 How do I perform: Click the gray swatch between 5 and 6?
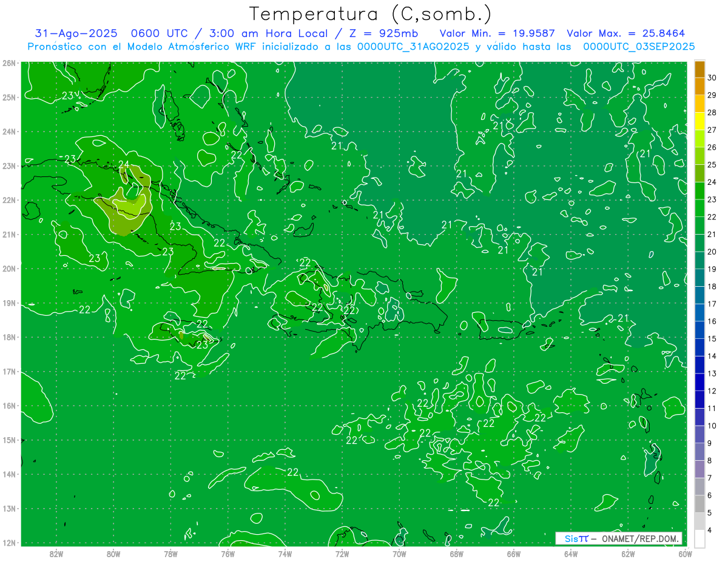coord(699,504)
